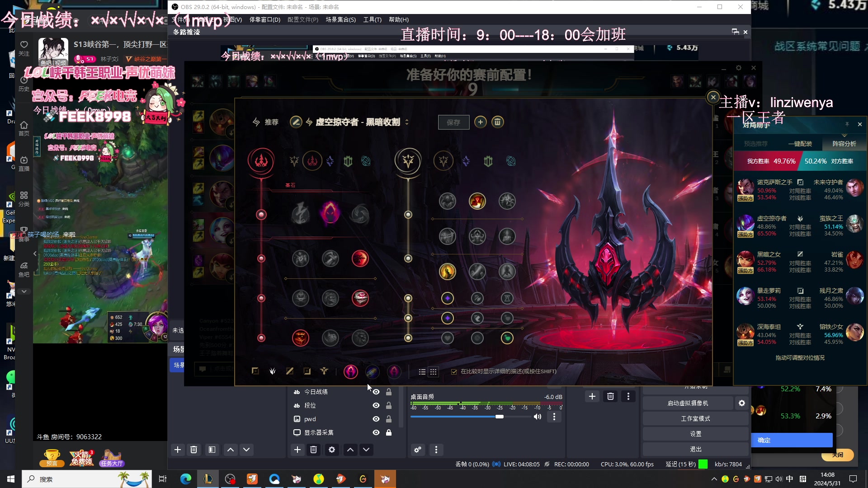Click 退出 to exit OBS
Image resolution: width=868 pixels, height=488 pixels.
[x=696, y=449]
